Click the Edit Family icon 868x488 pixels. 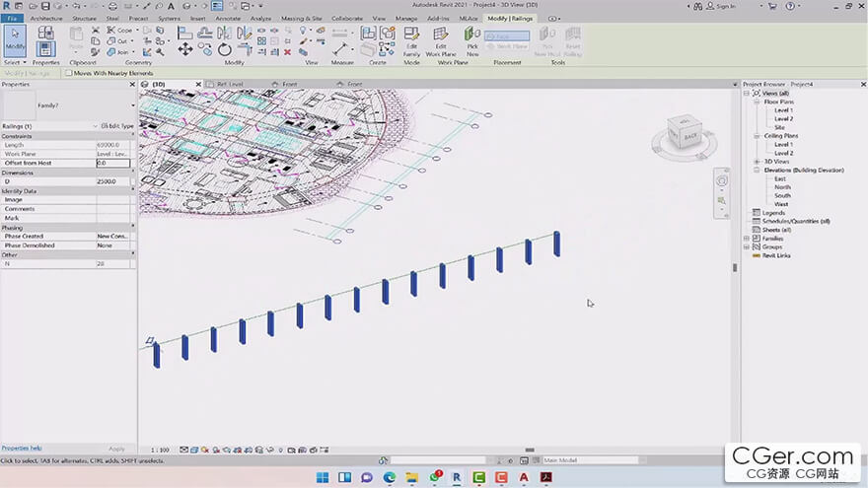[411, 39]
